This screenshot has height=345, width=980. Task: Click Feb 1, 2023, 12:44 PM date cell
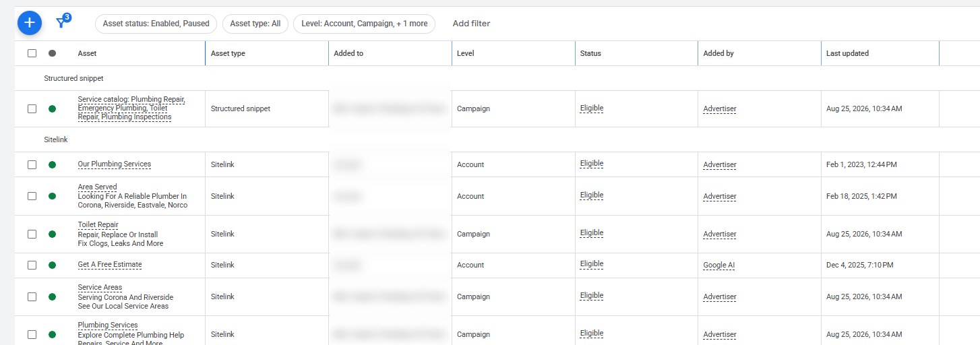click(x=861, y=164)
